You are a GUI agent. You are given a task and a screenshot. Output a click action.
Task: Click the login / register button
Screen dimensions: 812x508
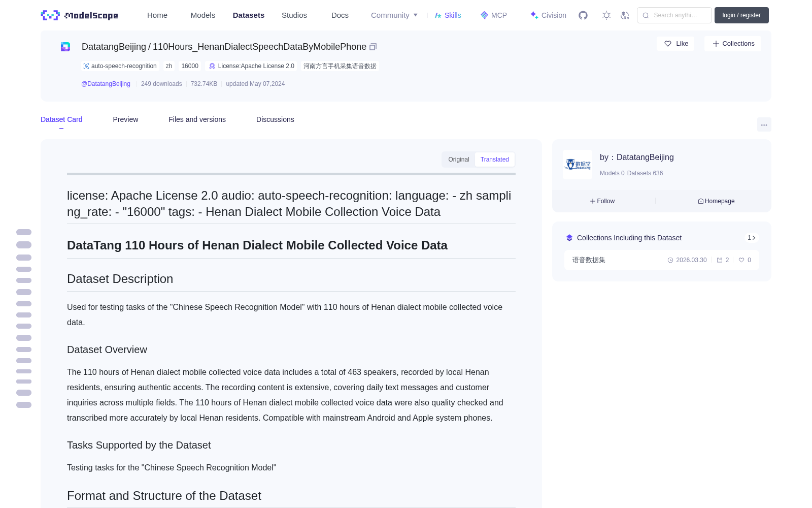click(x=741, y=15)
